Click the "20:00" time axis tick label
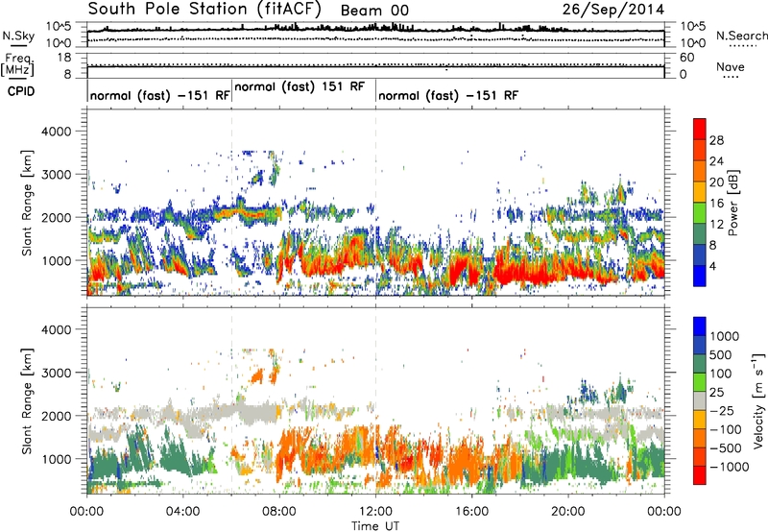 pos(568,512)
